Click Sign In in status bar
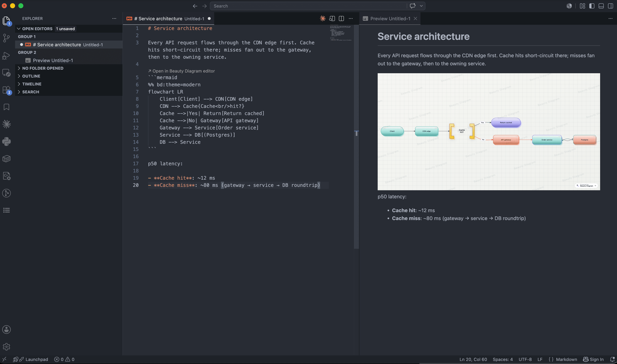 (x=593, y=359)
